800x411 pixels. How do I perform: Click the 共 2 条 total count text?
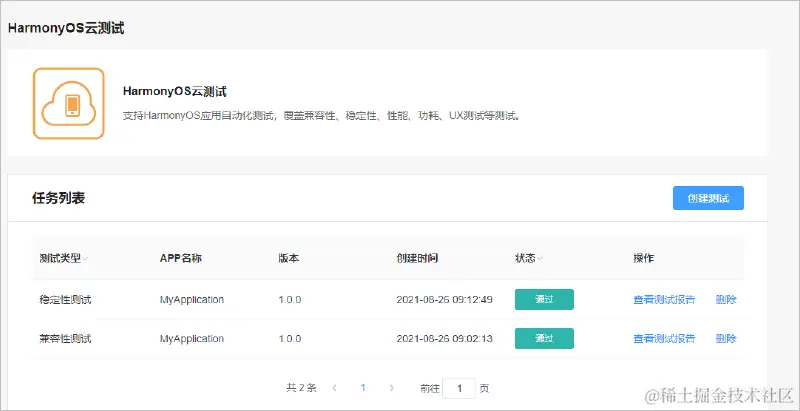point(302,388)
